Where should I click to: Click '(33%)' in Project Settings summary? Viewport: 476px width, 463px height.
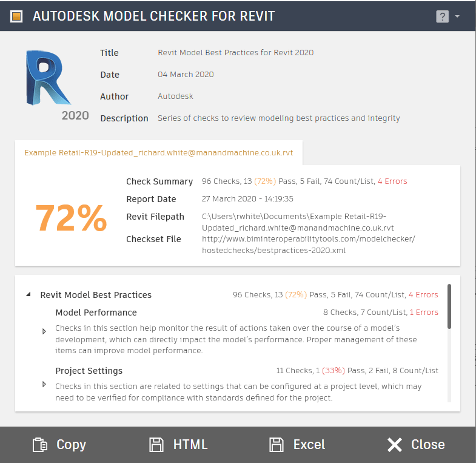point(334,371)
